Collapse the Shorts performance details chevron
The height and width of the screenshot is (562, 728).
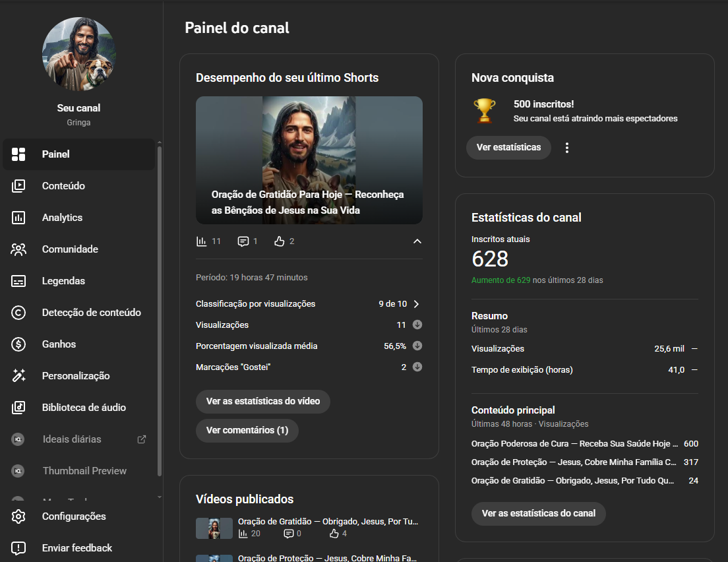[417, 241]
